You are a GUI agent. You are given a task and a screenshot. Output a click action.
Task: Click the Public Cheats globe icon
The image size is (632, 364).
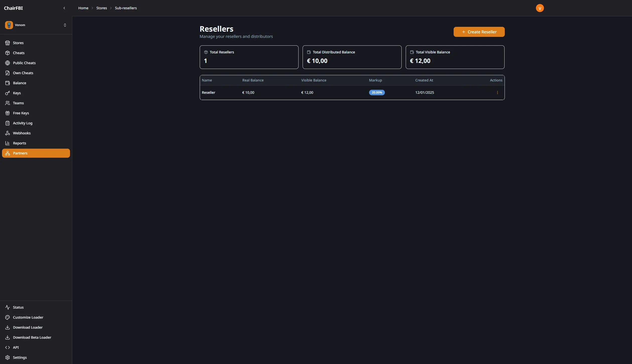click(8, 63)
